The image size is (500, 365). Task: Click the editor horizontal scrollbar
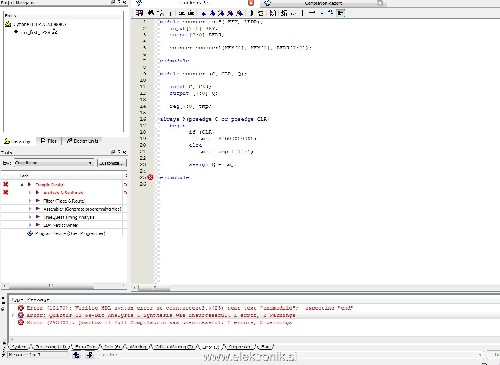point(316,287)
